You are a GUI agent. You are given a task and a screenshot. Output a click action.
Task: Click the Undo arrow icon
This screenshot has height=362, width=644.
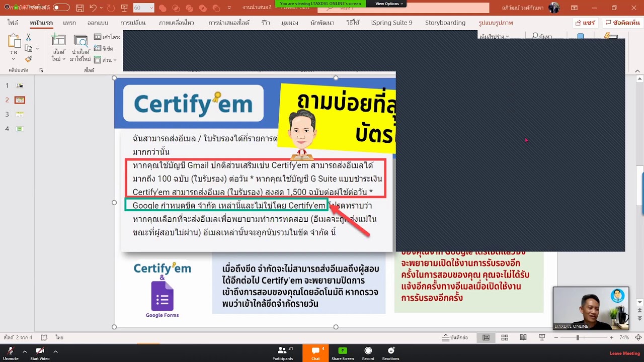coord(93,8)
